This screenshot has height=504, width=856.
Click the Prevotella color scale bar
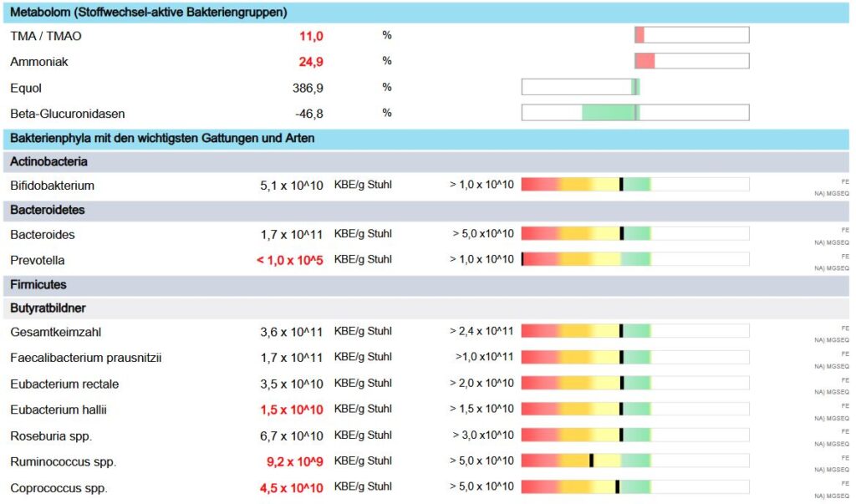tap(634, 259)
